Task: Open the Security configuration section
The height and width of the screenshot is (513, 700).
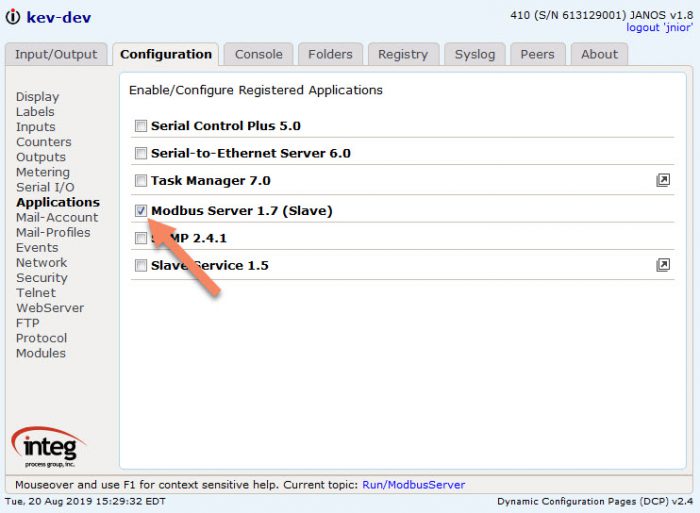Action: click(x=42, y=278)
